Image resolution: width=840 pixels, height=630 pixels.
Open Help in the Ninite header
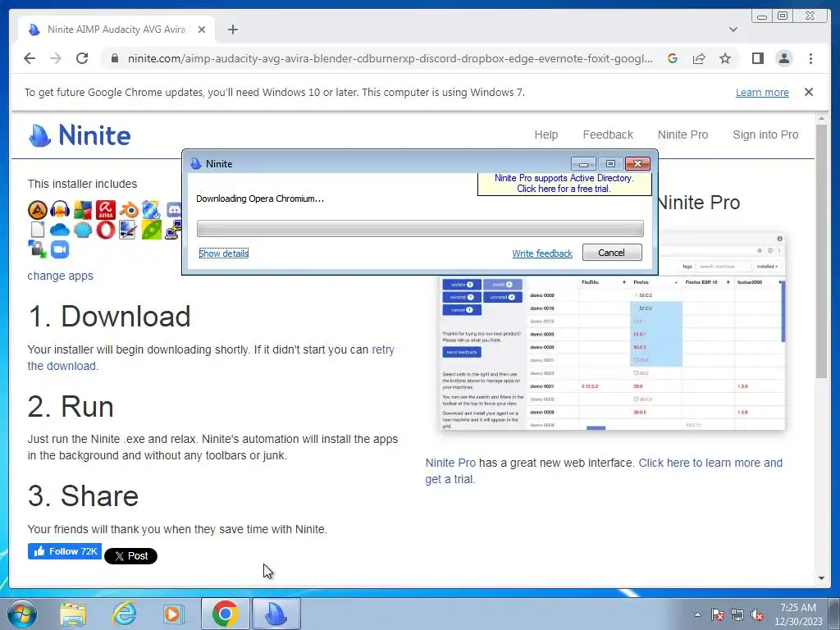[546, 135]
